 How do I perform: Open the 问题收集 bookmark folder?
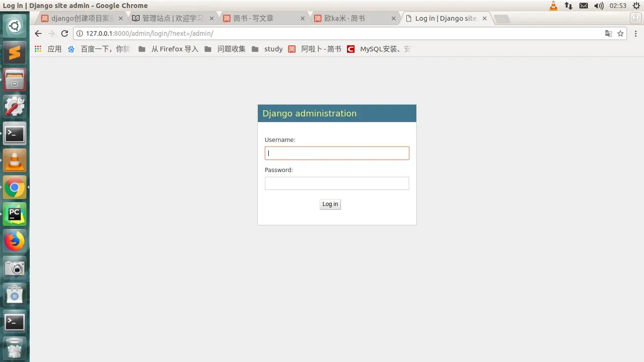225,49
